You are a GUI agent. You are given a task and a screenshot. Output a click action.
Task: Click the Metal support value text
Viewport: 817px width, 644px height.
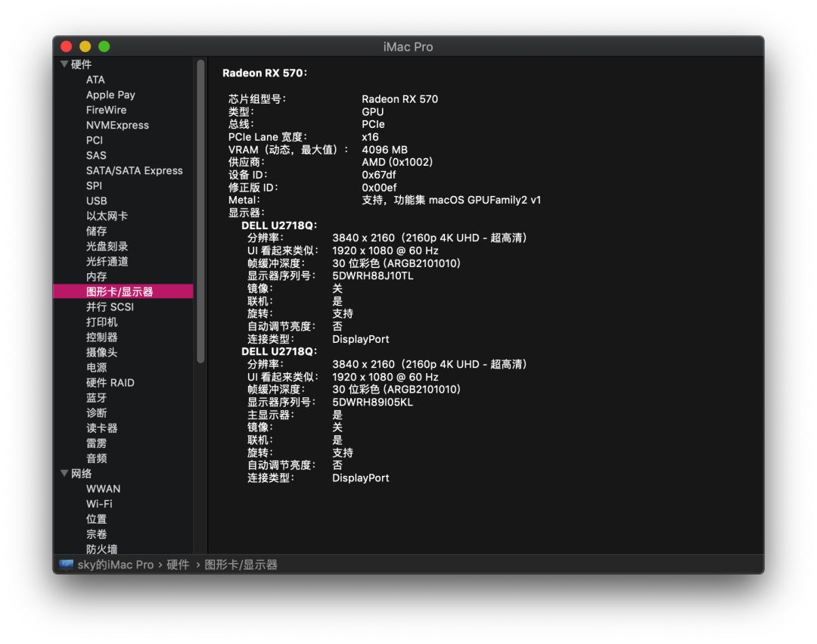451,200
